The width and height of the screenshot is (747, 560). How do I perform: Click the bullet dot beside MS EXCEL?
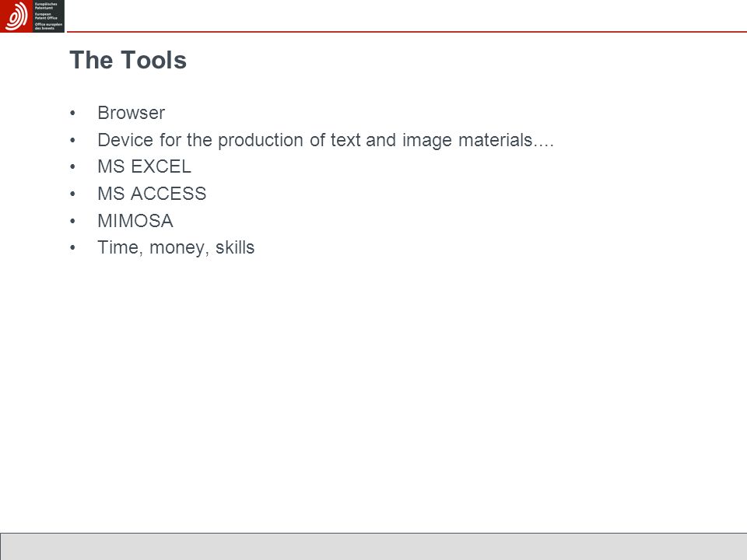coord(72,166)
